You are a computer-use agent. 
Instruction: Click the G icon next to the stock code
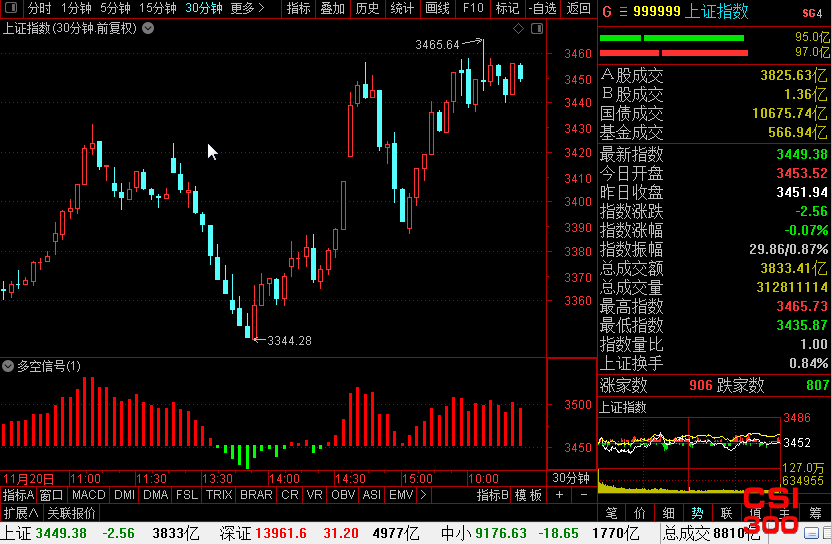coord(607,12)
